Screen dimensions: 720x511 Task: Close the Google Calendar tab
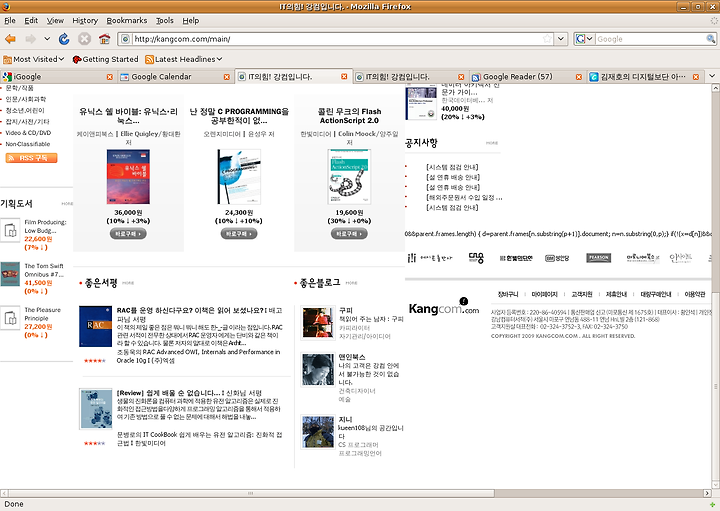(226, 77)
